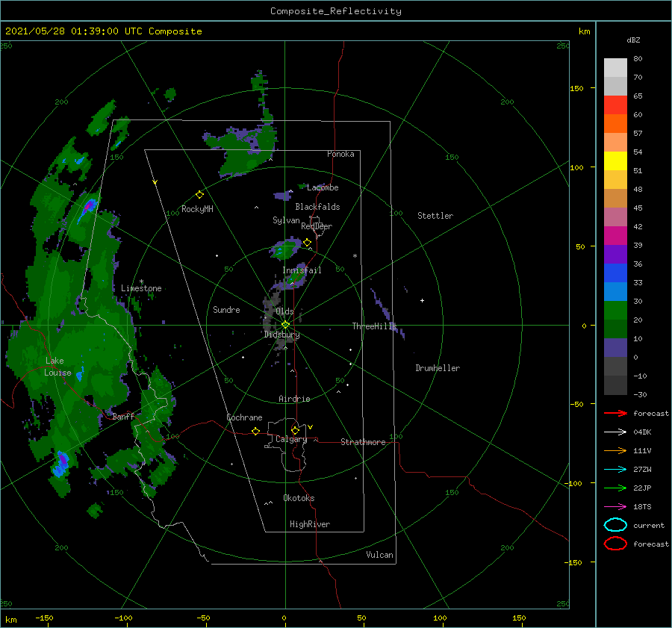This screenshot has height=628, width=672.
Task: Click the Calgary city label
Action: (291, 439)
